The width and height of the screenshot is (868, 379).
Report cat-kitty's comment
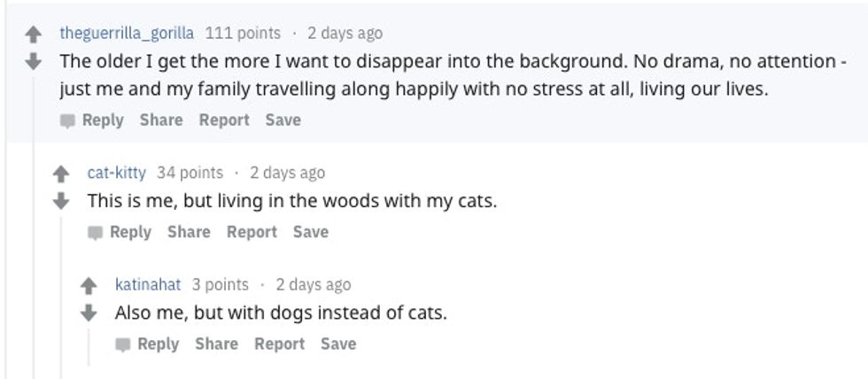click(252, 232)
